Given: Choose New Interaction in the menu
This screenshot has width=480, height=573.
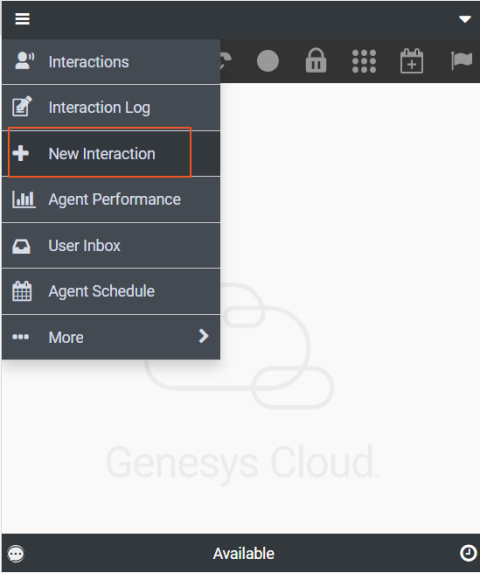Looking at the screenshot, I should [x=111, y=153].
